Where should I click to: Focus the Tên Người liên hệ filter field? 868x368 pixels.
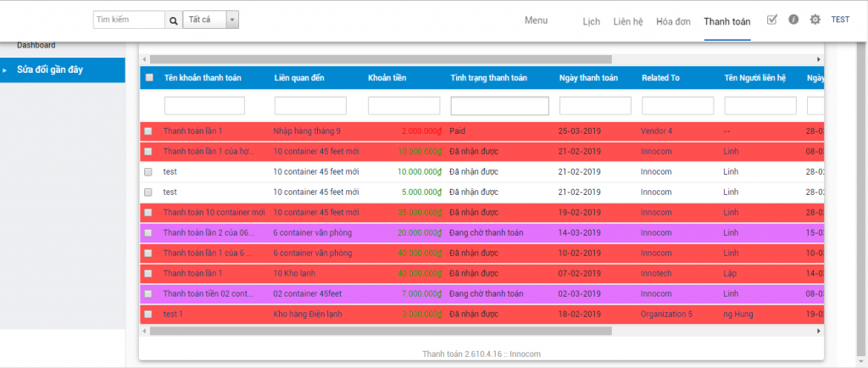[x=760, y=106]
